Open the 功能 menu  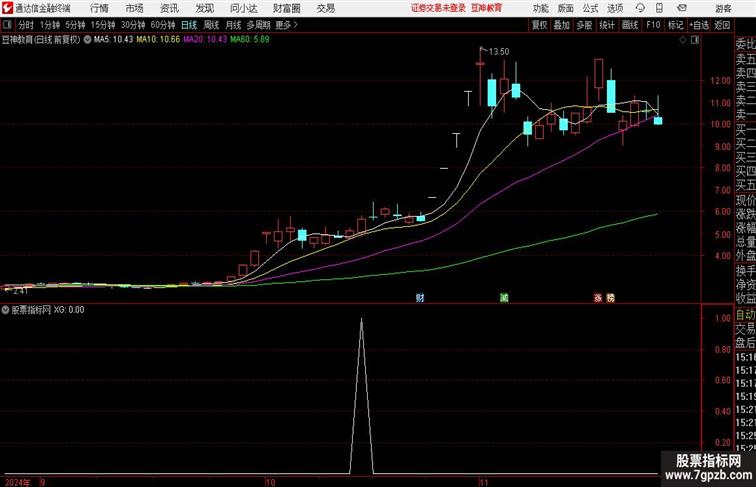tap(540, 8)
